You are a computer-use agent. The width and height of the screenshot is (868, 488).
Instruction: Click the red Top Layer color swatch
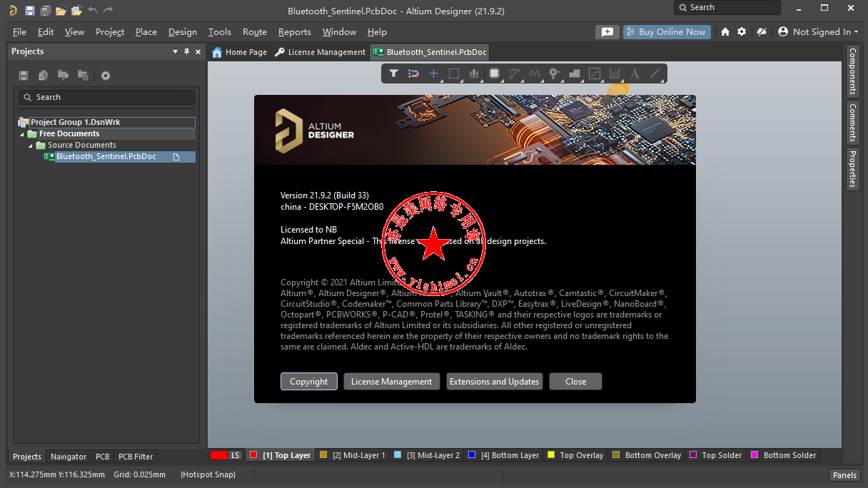pos(253,455)
